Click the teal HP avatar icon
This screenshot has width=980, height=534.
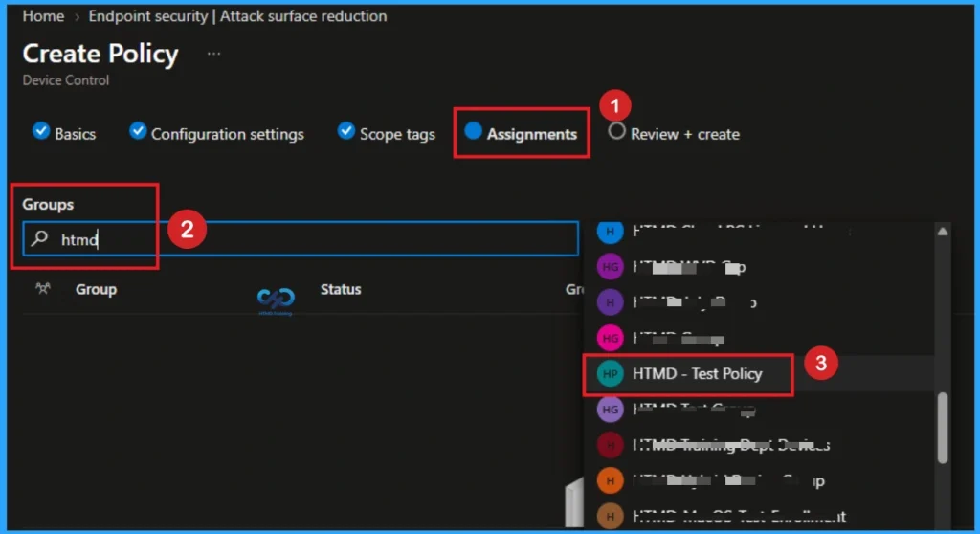coord(610,374)
